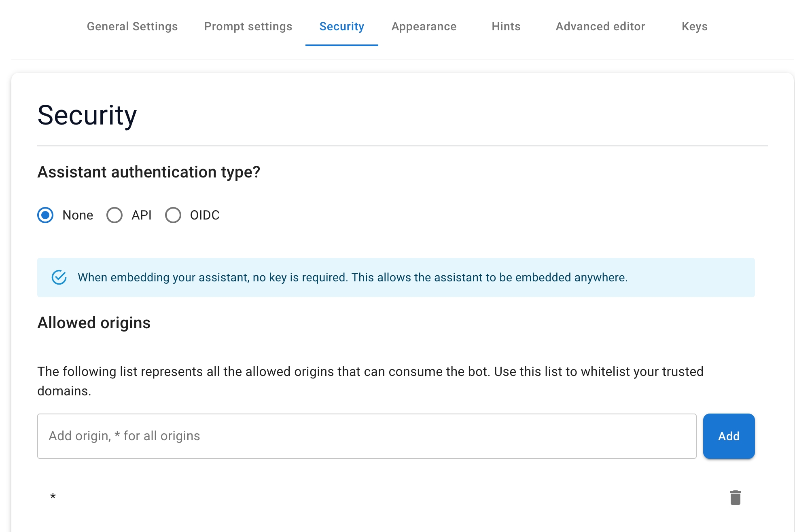
Task: Open the Hints tab
Action: point(506,27)
